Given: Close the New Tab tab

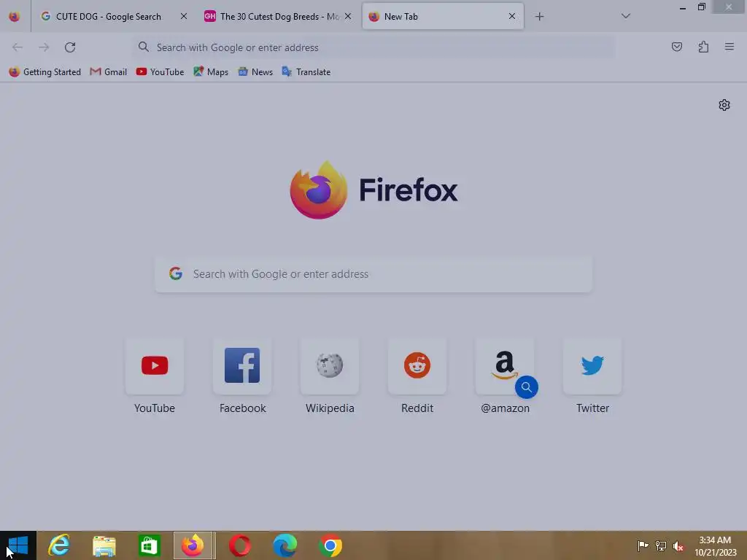Looking at the screenshot, I should pos(511,16).
